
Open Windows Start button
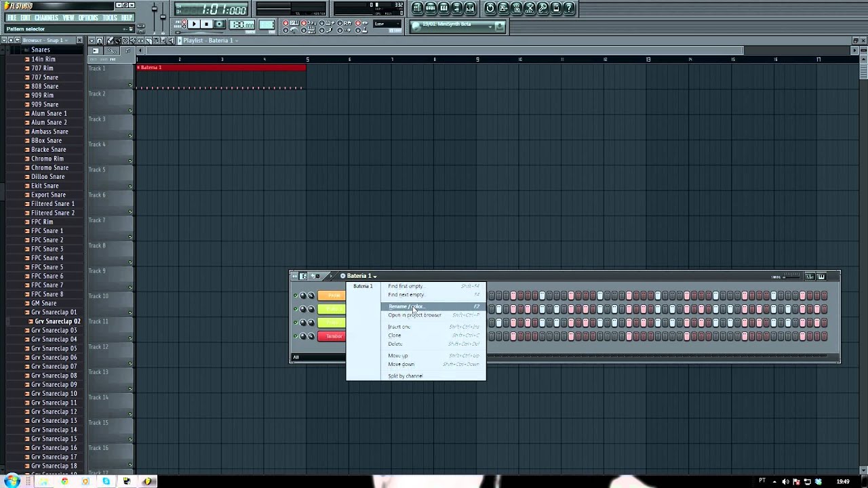(x=12, y=481)
